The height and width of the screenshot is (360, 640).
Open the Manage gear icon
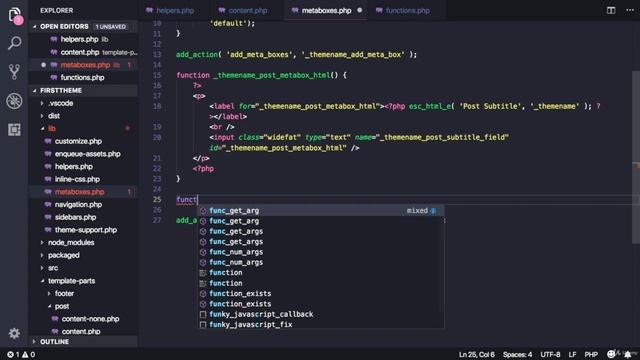[15, 333]
